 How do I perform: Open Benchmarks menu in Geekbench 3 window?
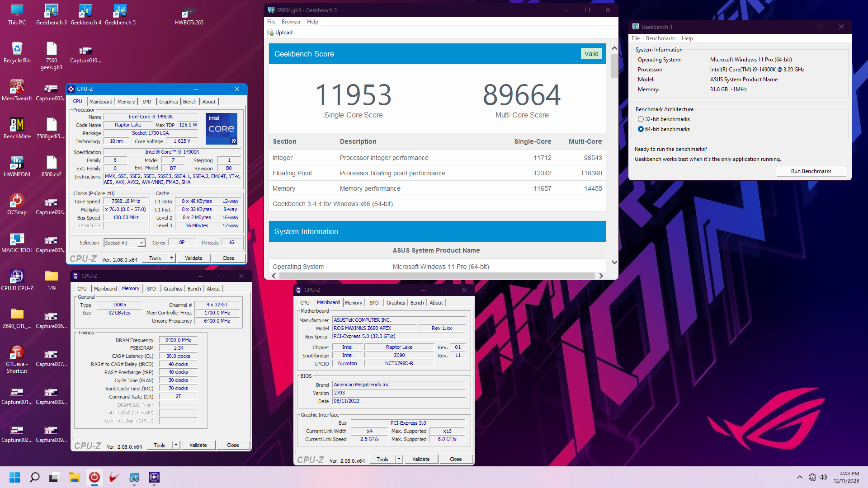(660, 38)
